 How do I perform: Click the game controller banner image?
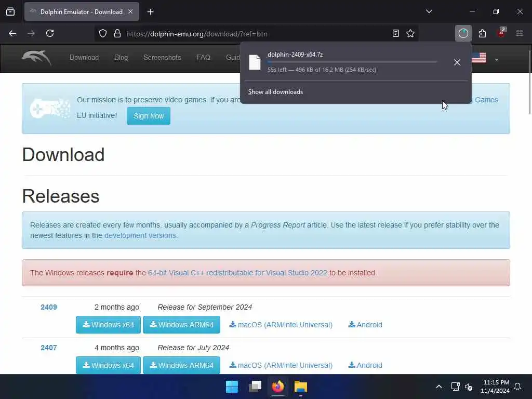[x=50, y=108]
